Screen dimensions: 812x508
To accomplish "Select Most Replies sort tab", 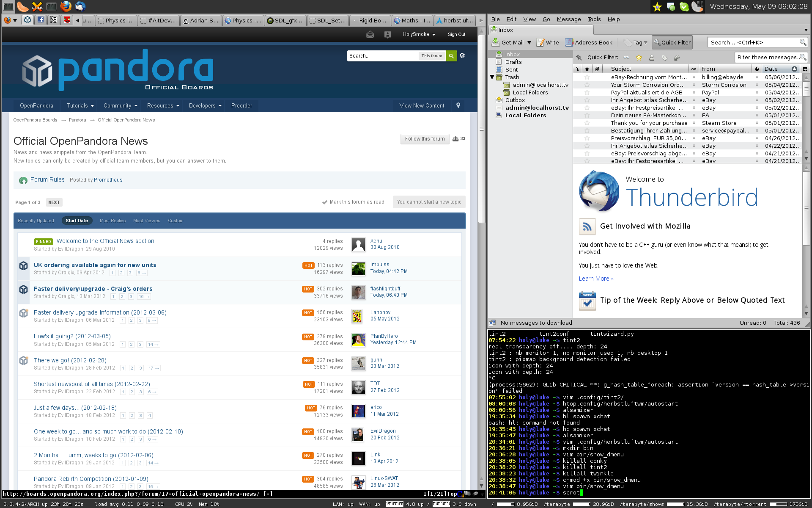I will point(112,221).
